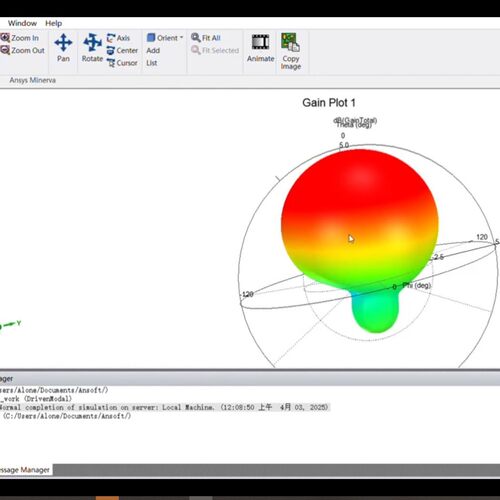Choose Rotate around Cursor option

[x=122, y=63]
